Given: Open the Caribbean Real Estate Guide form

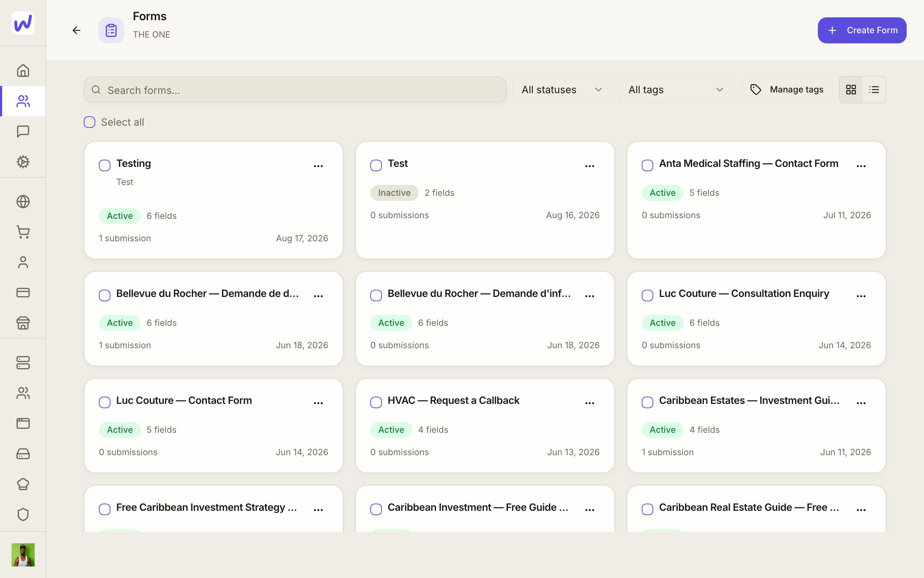Looking at the screenshot, I should point(749,508).
